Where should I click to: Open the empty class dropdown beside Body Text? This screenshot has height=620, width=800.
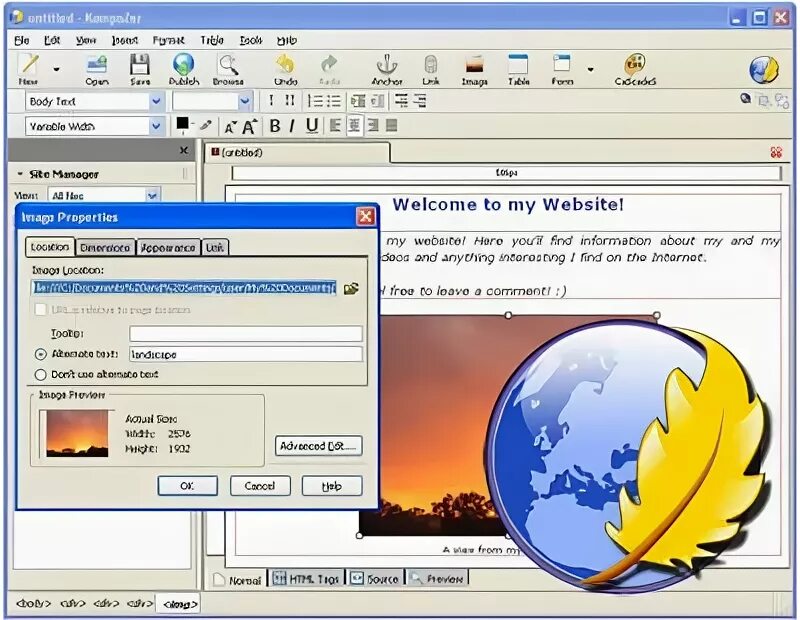coord(212,102)
